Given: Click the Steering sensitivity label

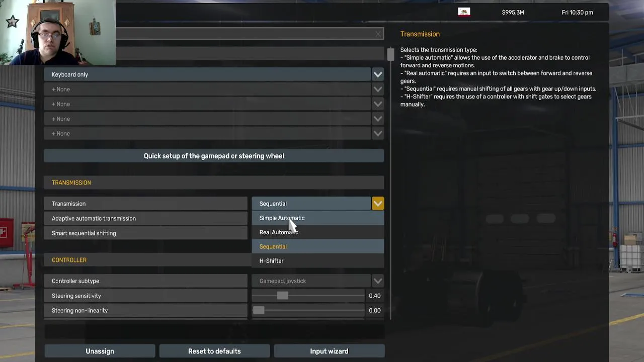Looking at the screenshot, I should (76, 296).
